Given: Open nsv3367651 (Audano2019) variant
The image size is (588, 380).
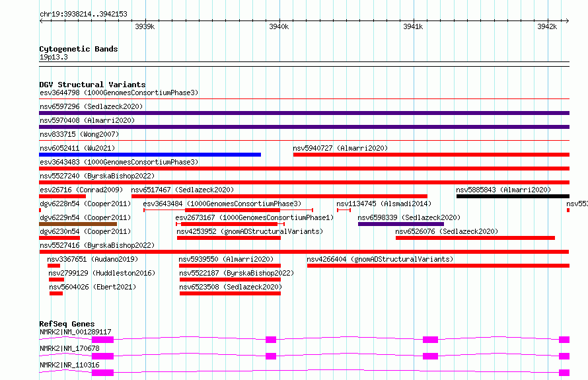Looking at the screenshot, I should click(92, 259).
